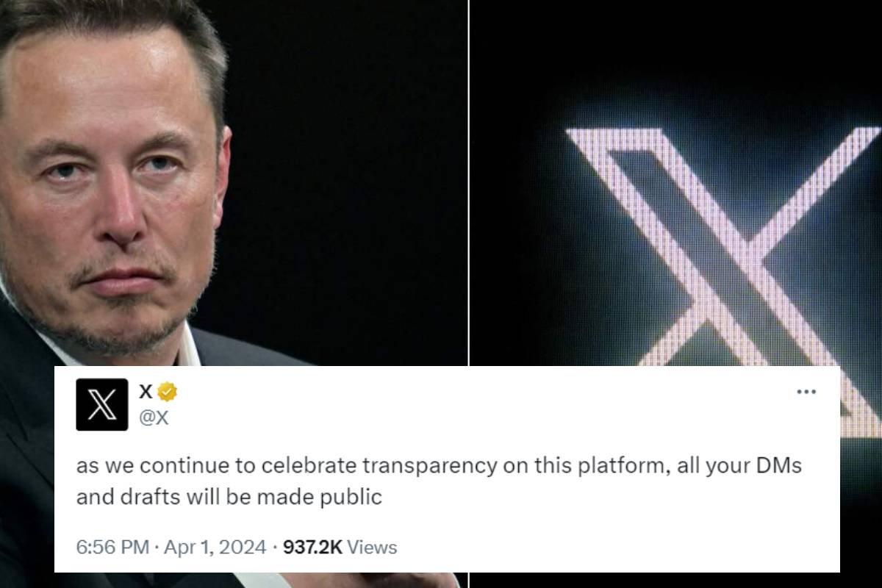Click the Apr 1, 2024 date
Screen dimensions: 882x588
click(x=215, y=548)
